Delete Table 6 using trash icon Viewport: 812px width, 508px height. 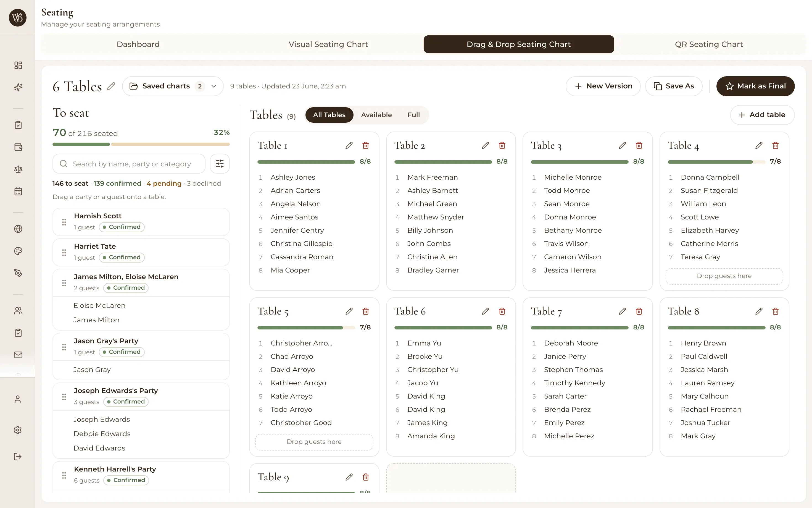[502, 311]
